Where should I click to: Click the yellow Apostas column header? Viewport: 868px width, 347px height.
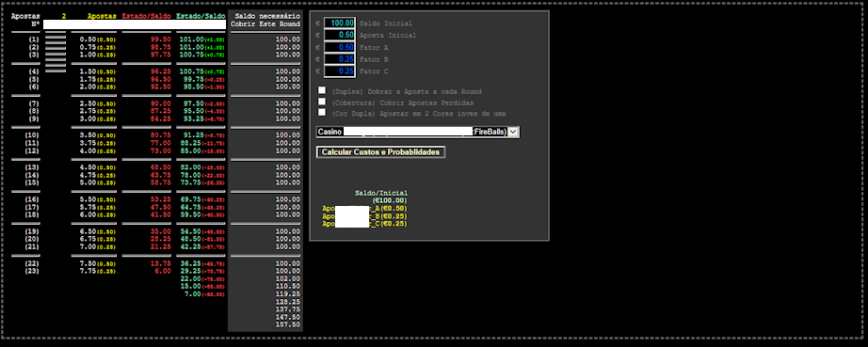coord(102,17)
